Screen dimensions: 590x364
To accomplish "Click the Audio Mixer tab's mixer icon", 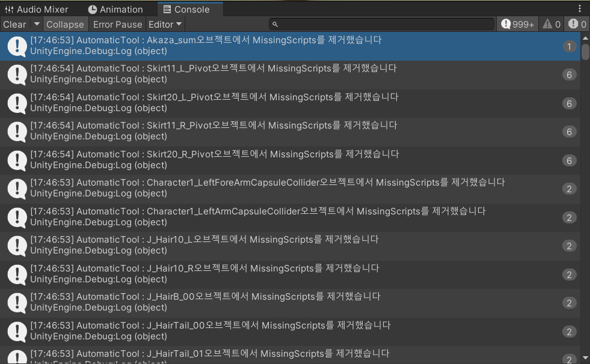I will 9,8.
